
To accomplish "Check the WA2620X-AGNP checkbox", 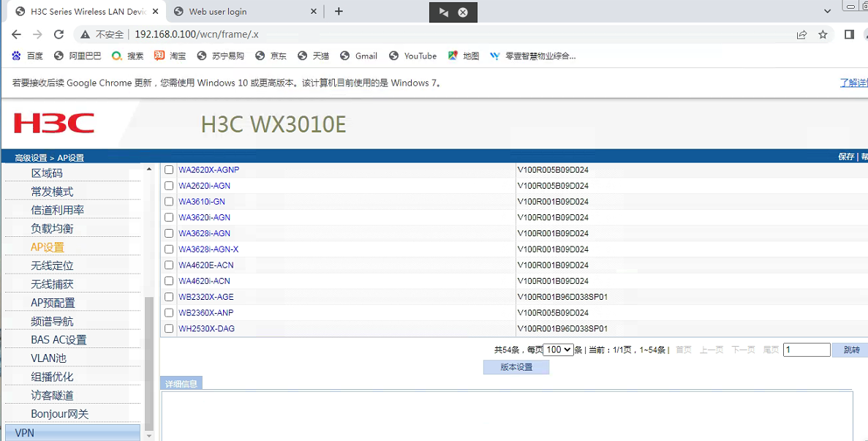I will [x=169, y=170].
